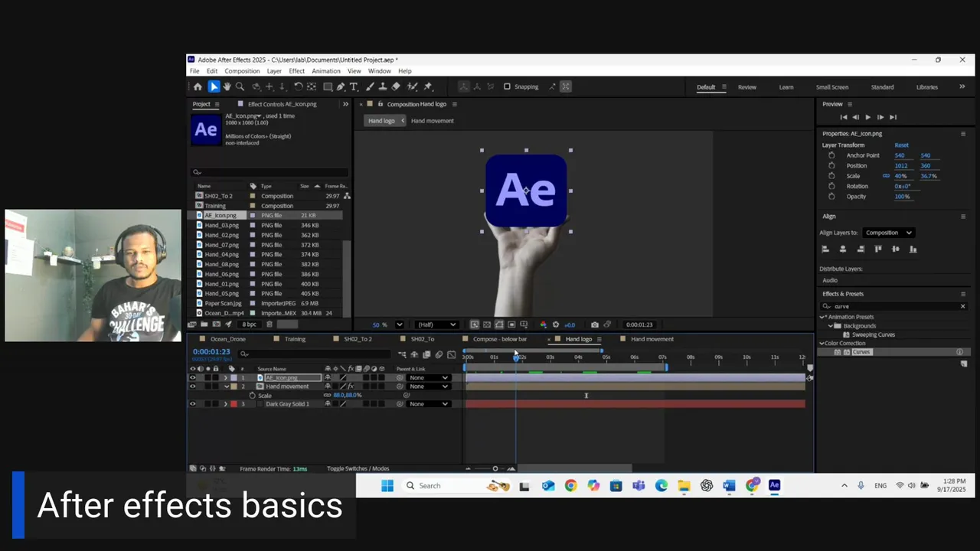Image resolution: width=980 pixels, height=551 pixels.
Task: Open parent dropdown for Hand movement layer
Action: pos(429,386)
